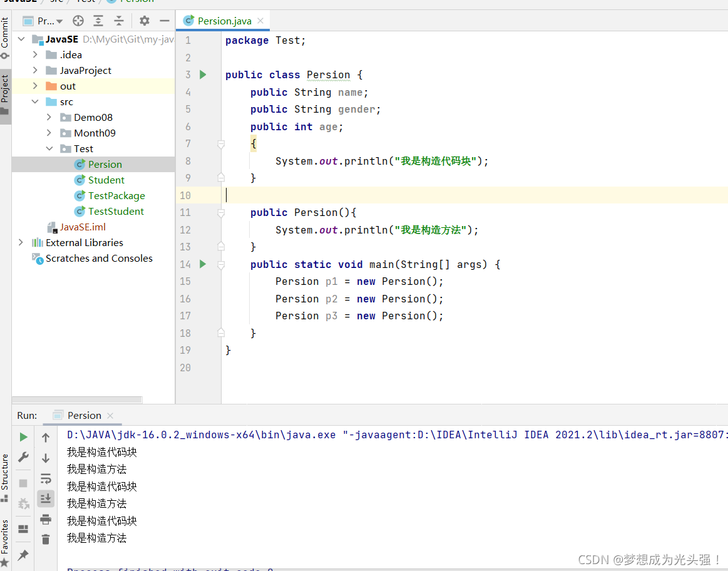
Task: Expand the out folder
Action: (35, 86)
